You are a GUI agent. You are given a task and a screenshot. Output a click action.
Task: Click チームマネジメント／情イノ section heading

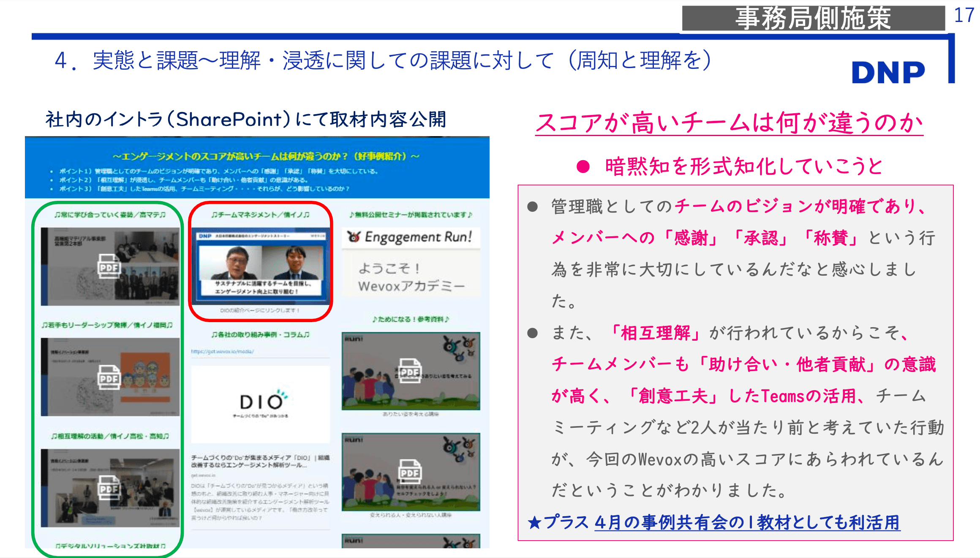[x=260, y=215]
